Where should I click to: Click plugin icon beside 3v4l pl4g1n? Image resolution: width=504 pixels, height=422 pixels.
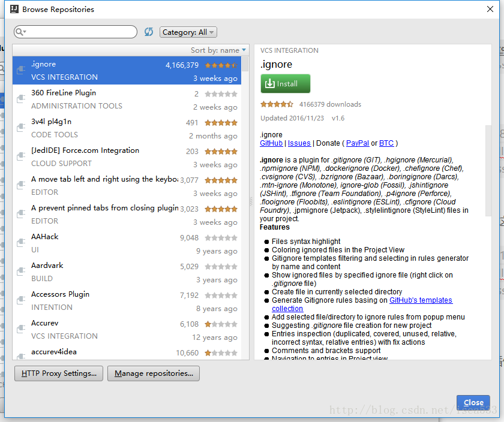(21, 127)
